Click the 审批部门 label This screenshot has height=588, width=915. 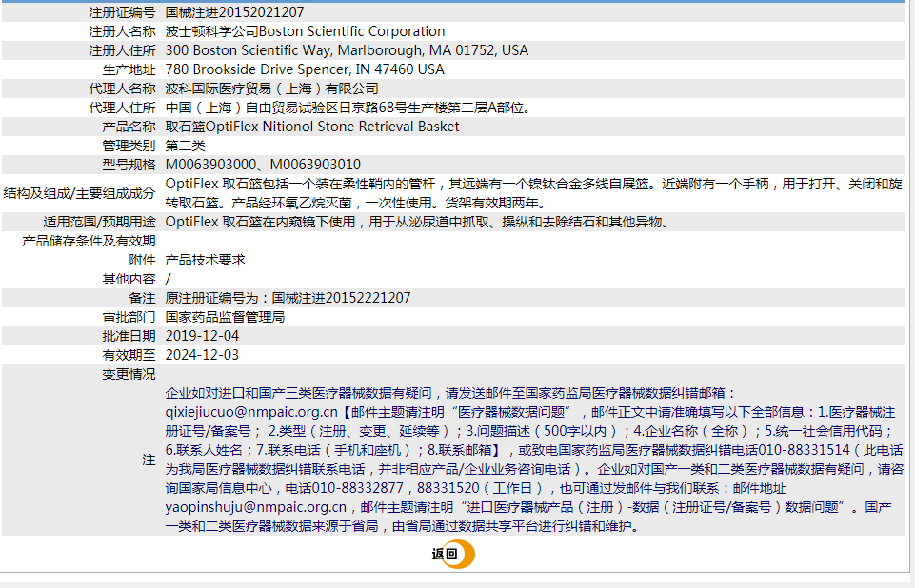pyautogui.click(x=129, y=317)
